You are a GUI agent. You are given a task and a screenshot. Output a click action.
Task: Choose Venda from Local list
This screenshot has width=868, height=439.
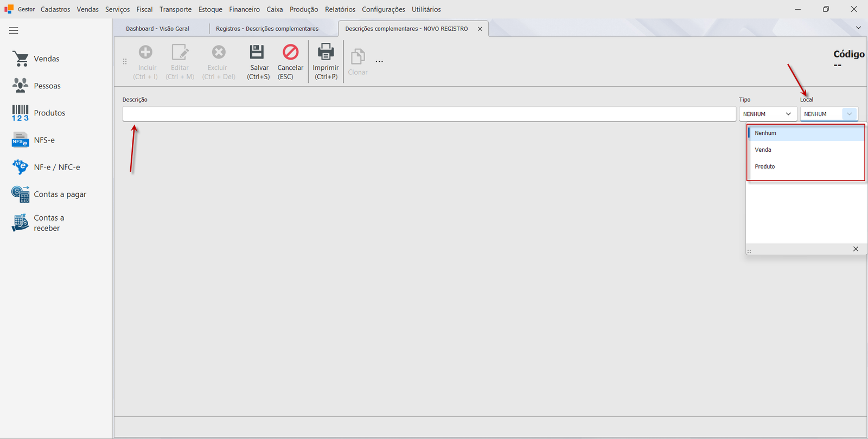coord(806,150)
